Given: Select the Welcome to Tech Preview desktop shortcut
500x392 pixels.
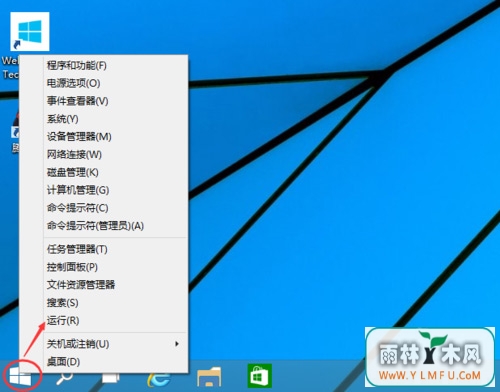Looking at the screenshot, I should (x=30, y=31).
